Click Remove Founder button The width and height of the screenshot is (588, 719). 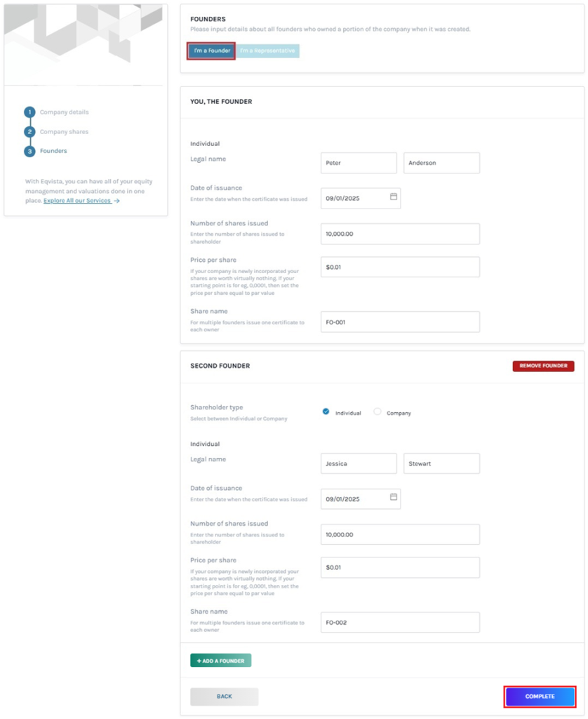543,366
